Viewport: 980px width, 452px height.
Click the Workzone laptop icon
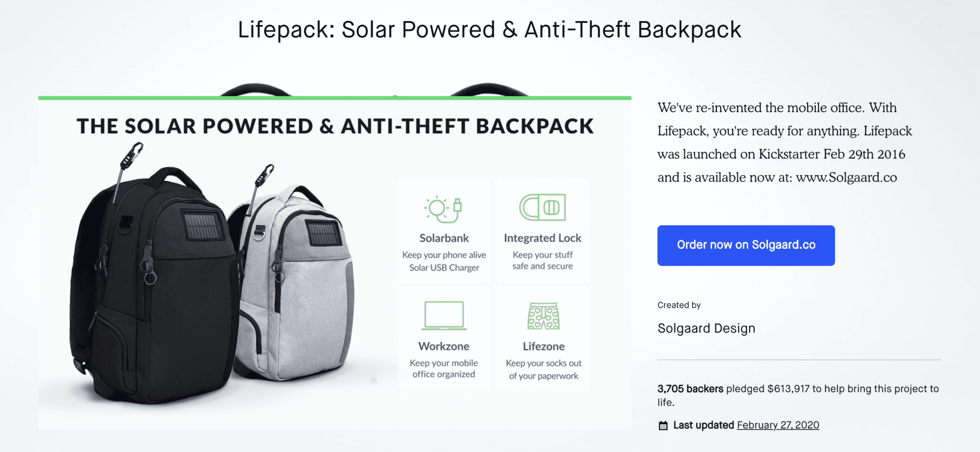click(444, 316)
